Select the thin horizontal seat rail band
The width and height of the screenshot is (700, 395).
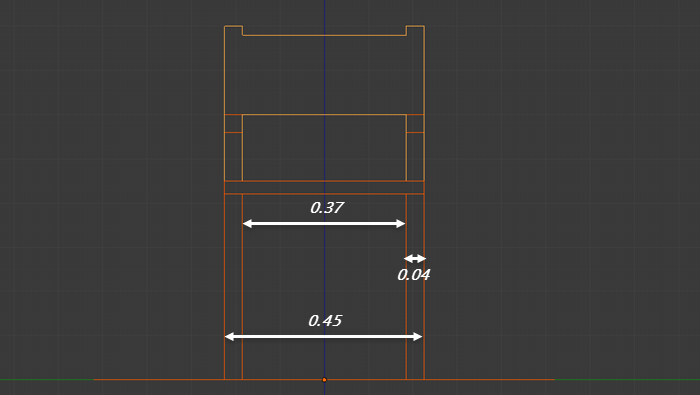point(324,187)
